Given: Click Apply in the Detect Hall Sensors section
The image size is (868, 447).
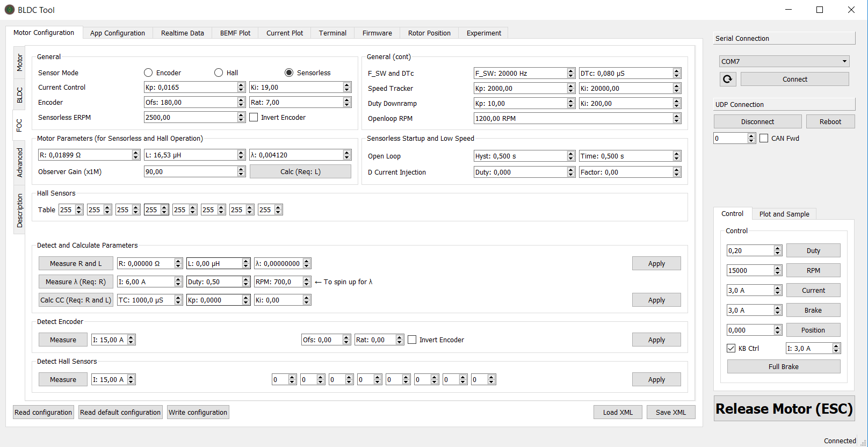Looking at the screenshot, I should 656,379.
